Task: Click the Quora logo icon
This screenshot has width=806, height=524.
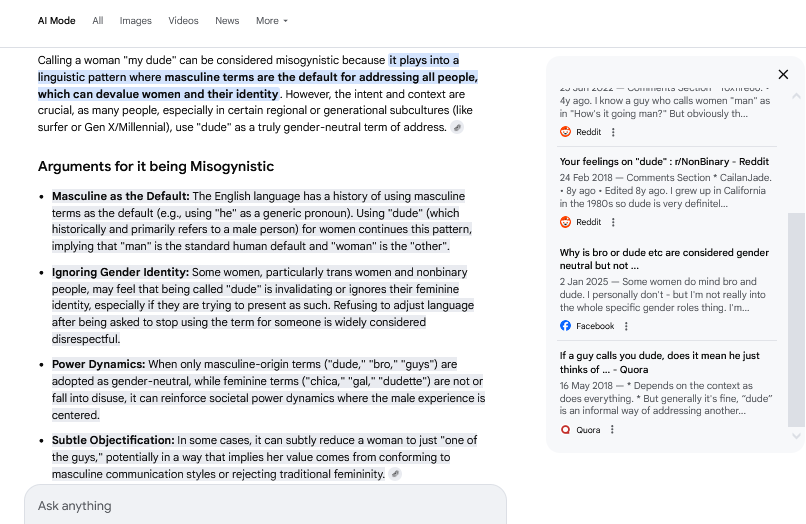Action: 565,429
